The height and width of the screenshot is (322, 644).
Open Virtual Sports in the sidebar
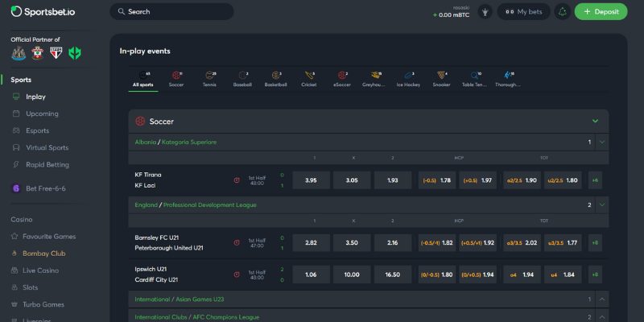pos(47,147)
